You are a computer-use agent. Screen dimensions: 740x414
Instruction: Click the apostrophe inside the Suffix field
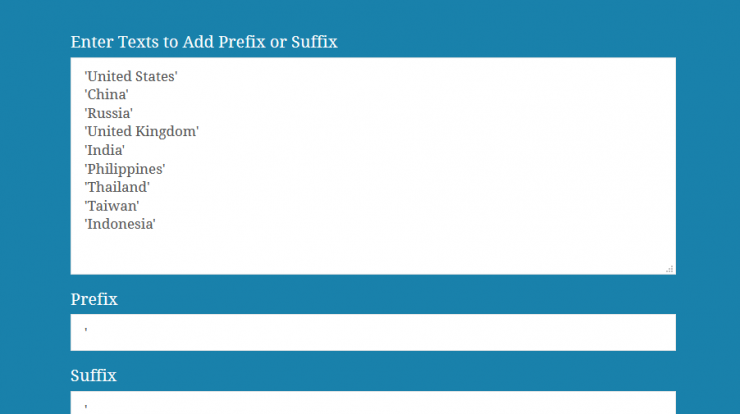click(x=86, y=406)
